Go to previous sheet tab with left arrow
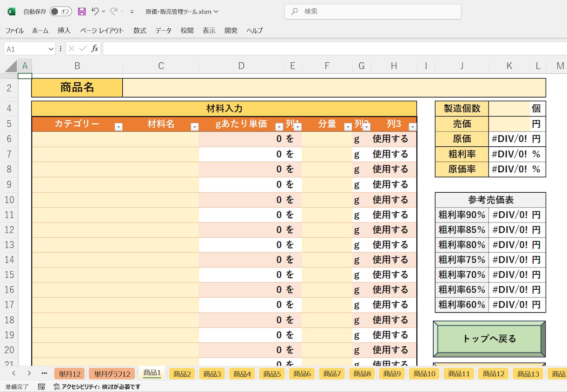This screenshot has height=392, width=567. click(14, 373)
